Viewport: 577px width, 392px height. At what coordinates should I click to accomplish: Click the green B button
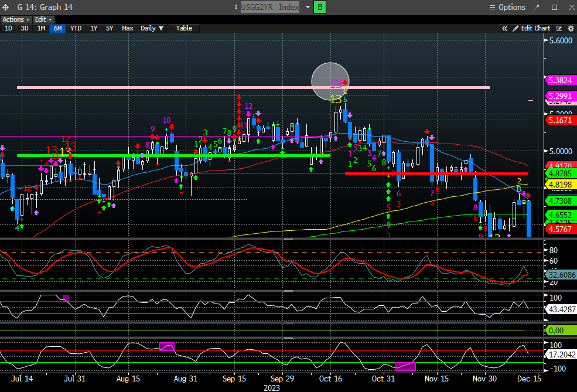(x=320, y=7)
